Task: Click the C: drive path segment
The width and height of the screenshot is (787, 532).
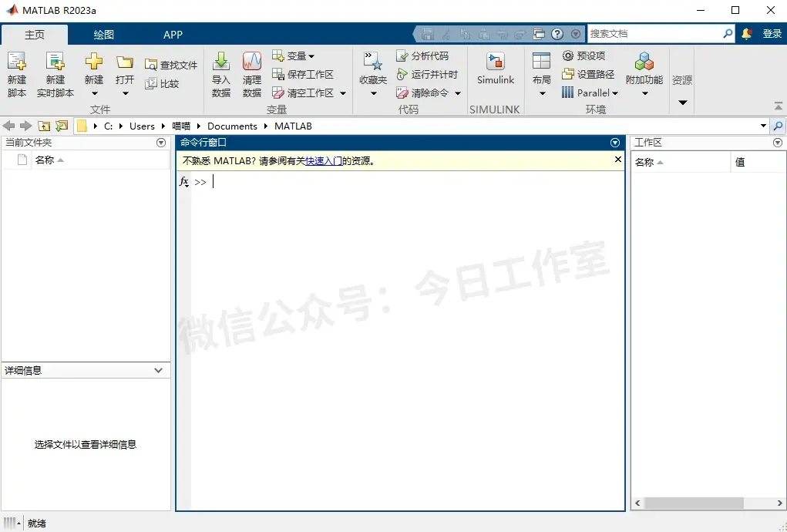Action: [x=108, y=126]
